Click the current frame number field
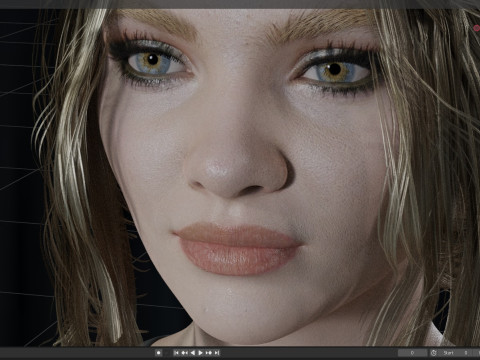 (412, 353)
